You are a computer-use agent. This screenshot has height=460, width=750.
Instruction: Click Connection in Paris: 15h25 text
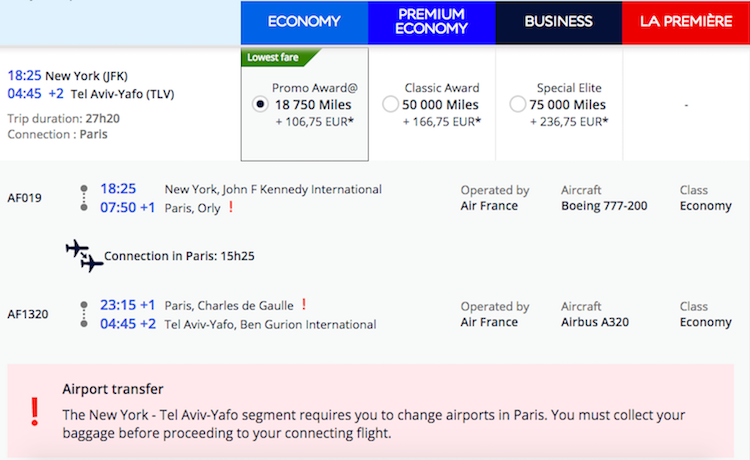click(x=179, y=256)
